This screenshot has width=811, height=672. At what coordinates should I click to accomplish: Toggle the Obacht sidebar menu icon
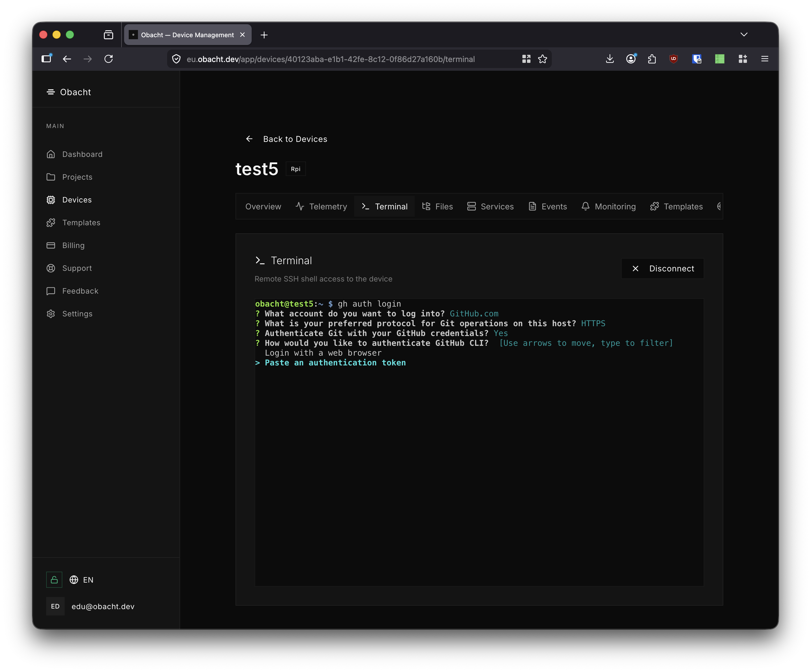click(51, 92)
